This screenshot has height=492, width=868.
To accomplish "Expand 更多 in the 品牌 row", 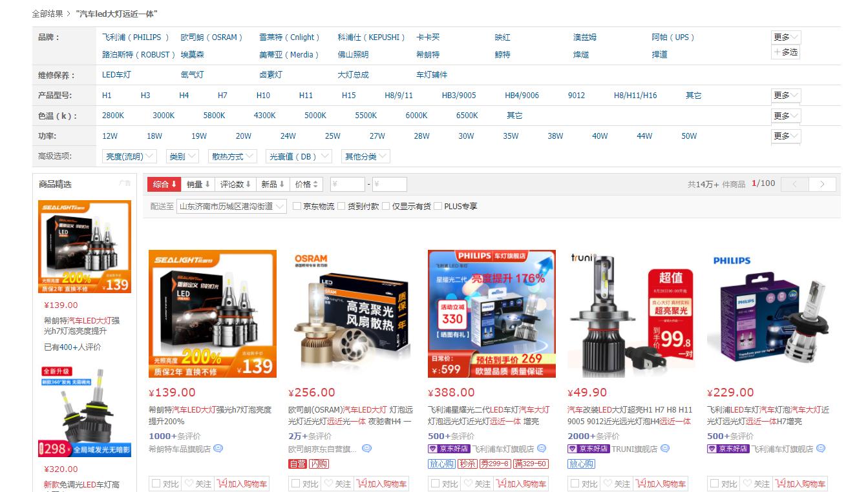I will click(x=786, y=37).
